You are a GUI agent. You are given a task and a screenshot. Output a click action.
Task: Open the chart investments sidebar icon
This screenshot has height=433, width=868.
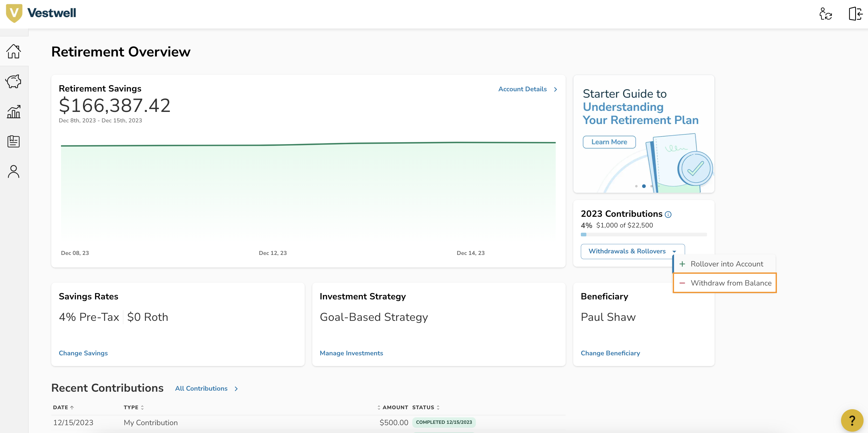(x=13, y=111)
